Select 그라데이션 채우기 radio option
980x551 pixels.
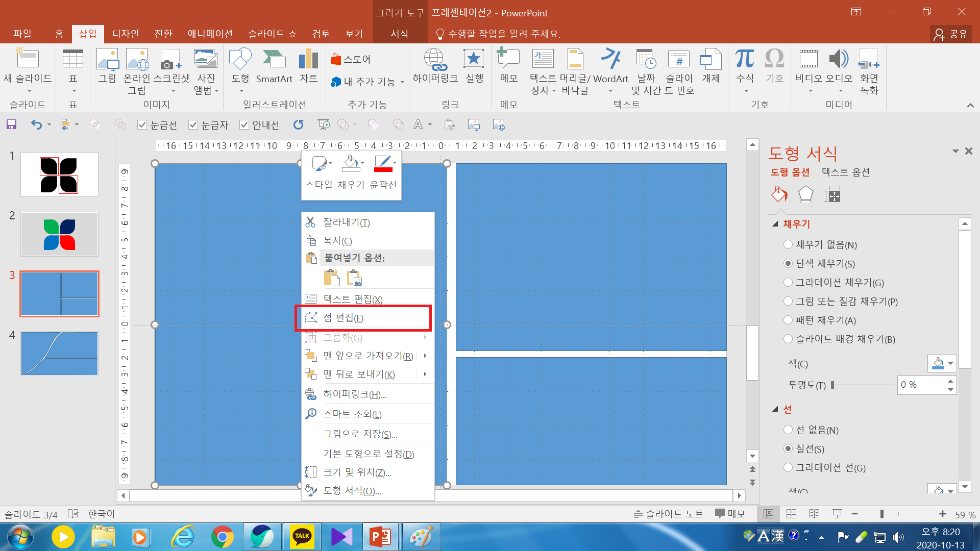click(788, 283)
